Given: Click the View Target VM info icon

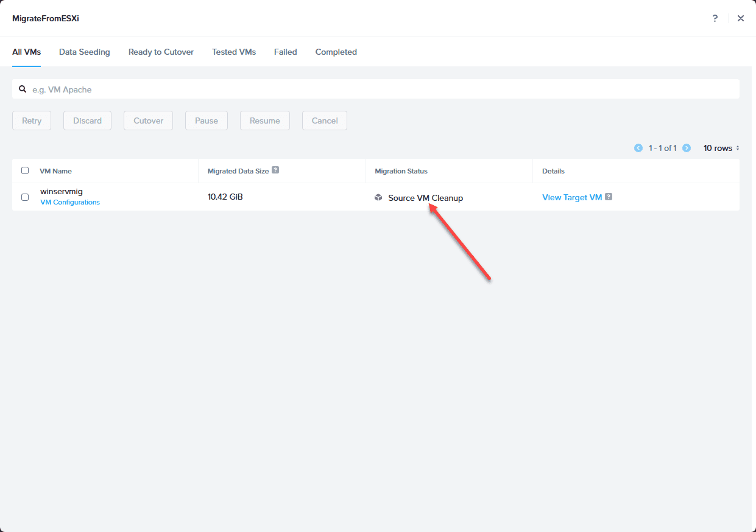Looking at the screenshot, I should click(x=609, y=197).
